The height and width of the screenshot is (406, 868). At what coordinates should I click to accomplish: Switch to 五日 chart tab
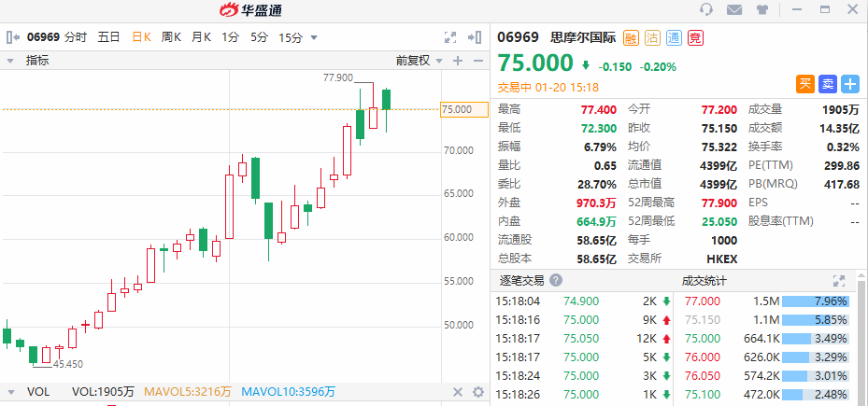click(x=108, y=37)
